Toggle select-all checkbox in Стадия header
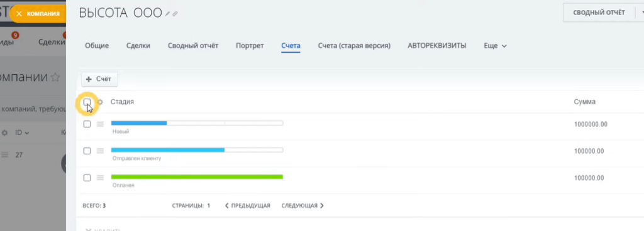Screen dimensions: 644x231 point(87,102)
